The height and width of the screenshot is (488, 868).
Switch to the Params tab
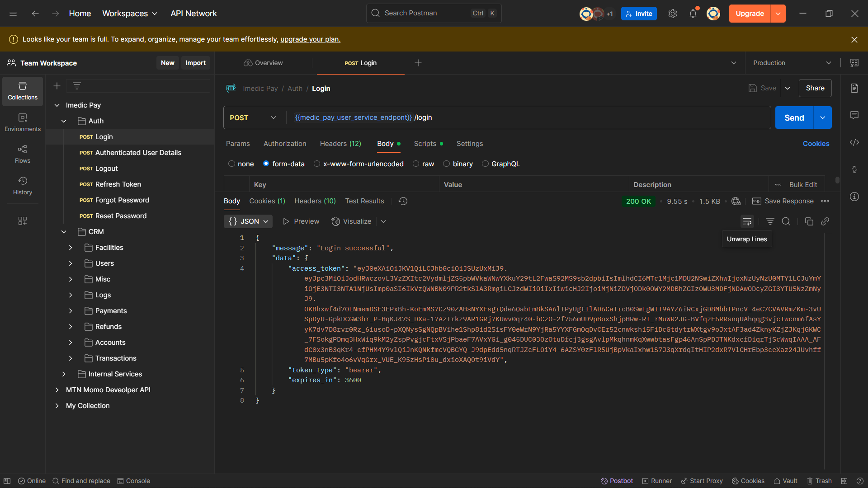[238, 144]
